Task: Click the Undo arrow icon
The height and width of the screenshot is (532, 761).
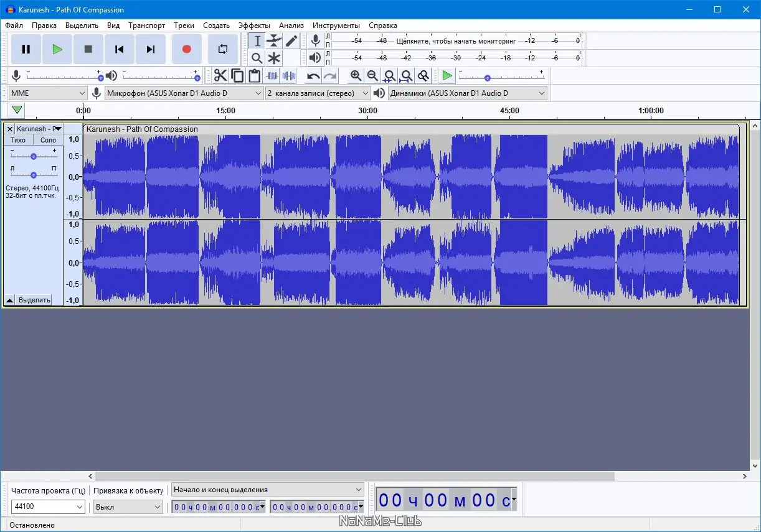Action: pyautogui.click(x=313, y=76)
